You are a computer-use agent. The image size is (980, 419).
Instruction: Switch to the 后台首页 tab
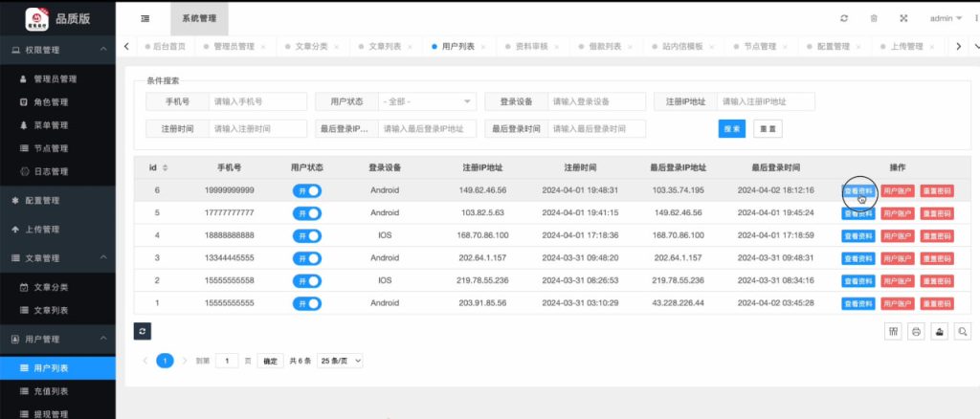point(165,47)
